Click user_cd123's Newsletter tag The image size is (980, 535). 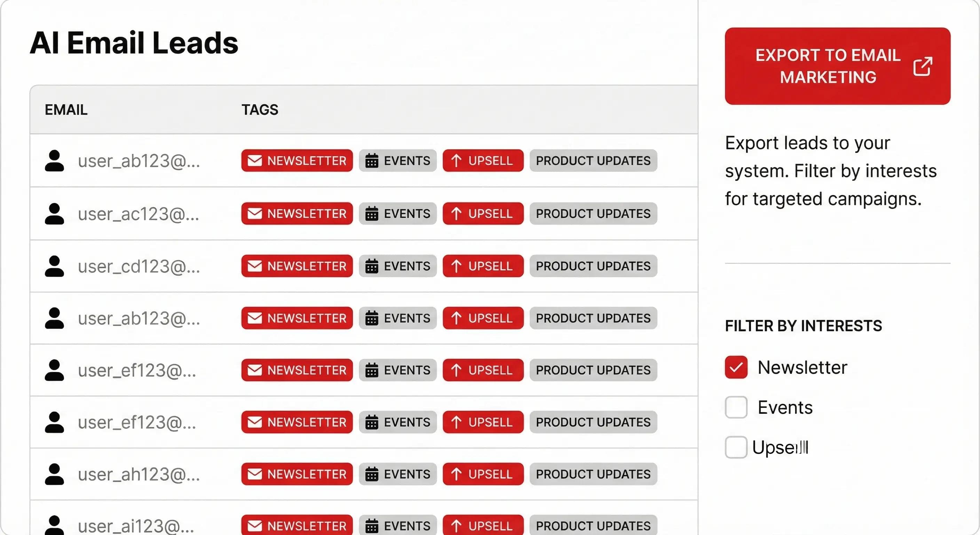[297, 266]
